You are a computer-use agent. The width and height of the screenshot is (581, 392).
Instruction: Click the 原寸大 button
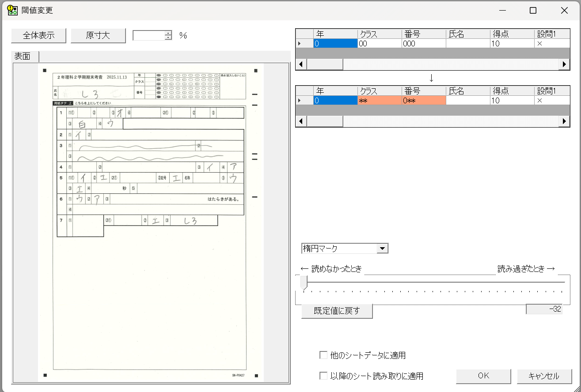(98, 36)
